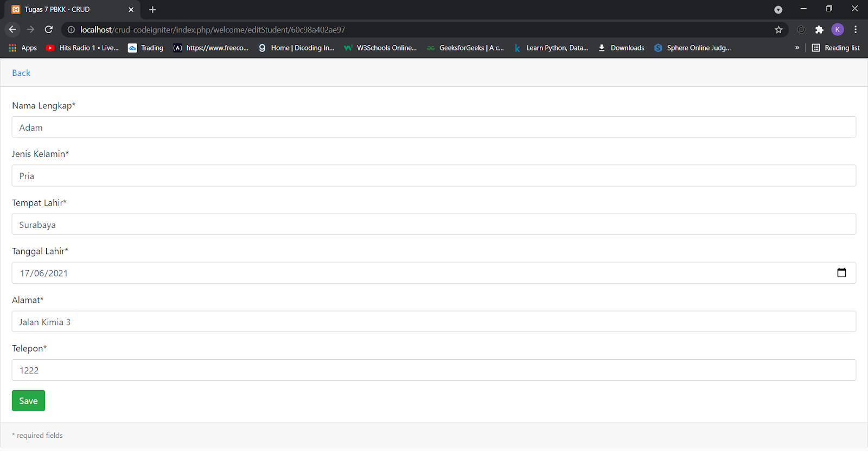
Task: Reload the page with the refresh icon
Action: [49, 29]
